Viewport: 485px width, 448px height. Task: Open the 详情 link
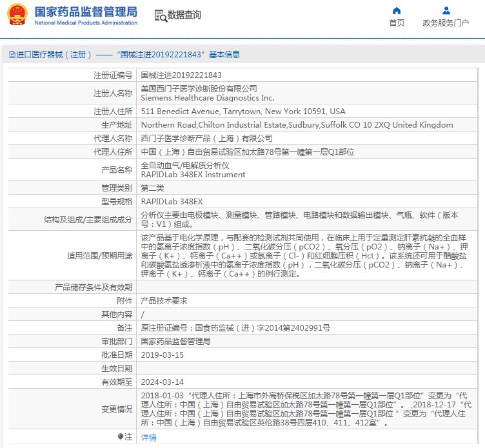pos(148,437)
